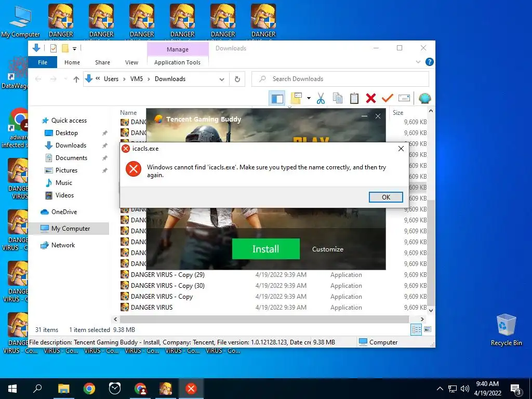Switch to Large icons view in status bar
532x399 pixels.
coord(428,329)
